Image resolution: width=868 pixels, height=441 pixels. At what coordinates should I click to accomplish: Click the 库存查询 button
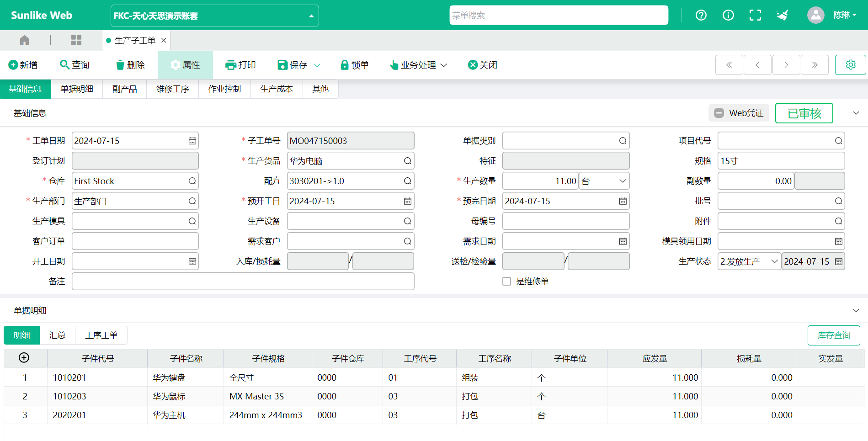coord(833,335)
